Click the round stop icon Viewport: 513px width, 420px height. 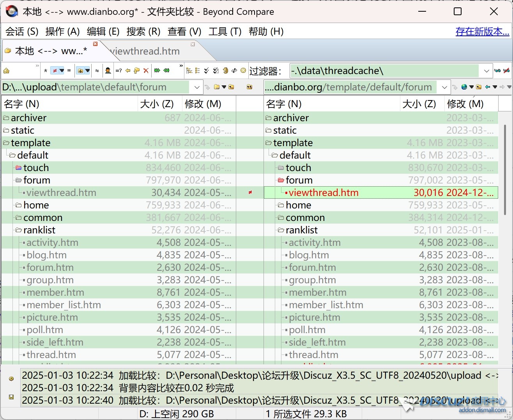coord(243,71)
